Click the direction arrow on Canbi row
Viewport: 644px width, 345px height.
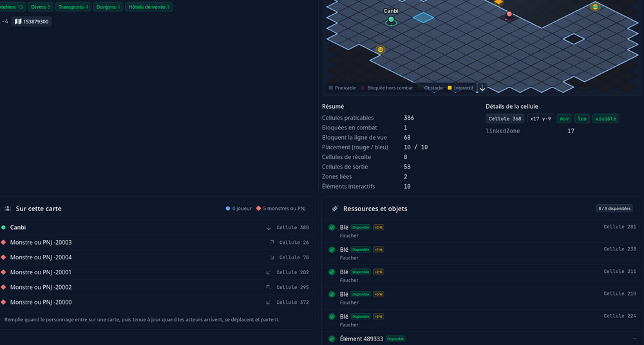pyautogui.click(x=269, y=227)
